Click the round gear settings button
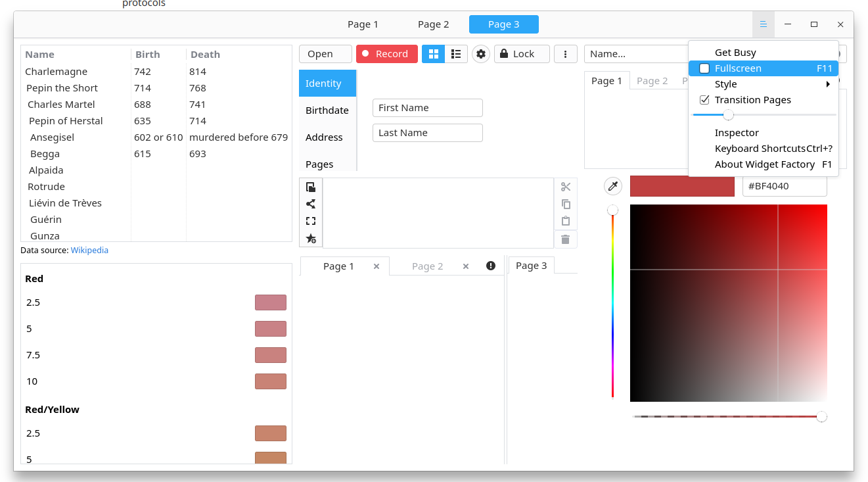Screen dimensions: 868x482 click(481, 54)
